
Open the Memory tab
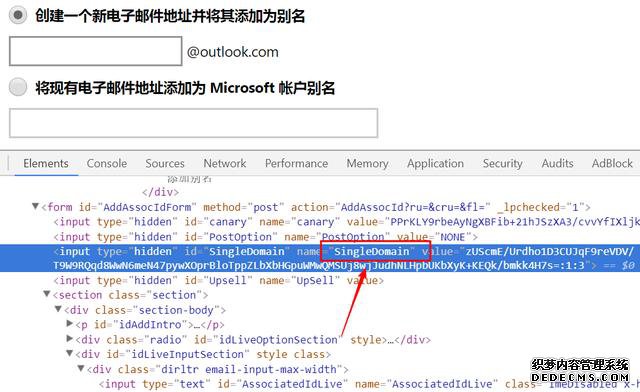[x=367, y=163]
